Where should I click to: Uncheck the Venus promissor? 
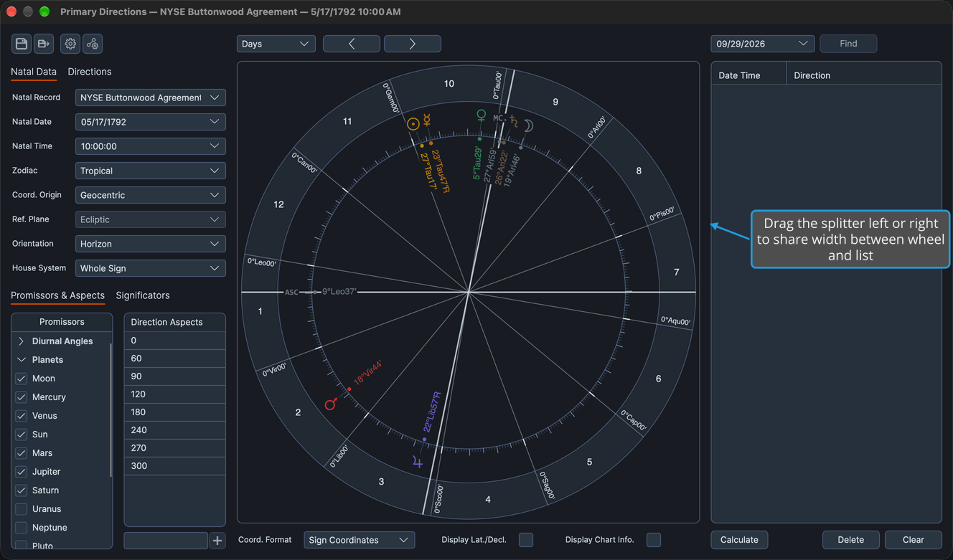pos(22,416)
